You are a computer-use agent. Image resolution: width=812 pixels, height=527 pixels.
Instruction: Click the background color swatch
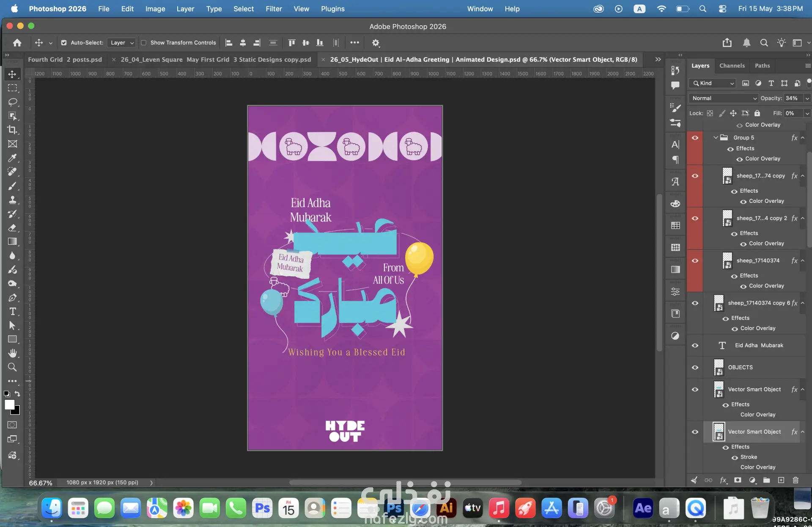point(16,411)
